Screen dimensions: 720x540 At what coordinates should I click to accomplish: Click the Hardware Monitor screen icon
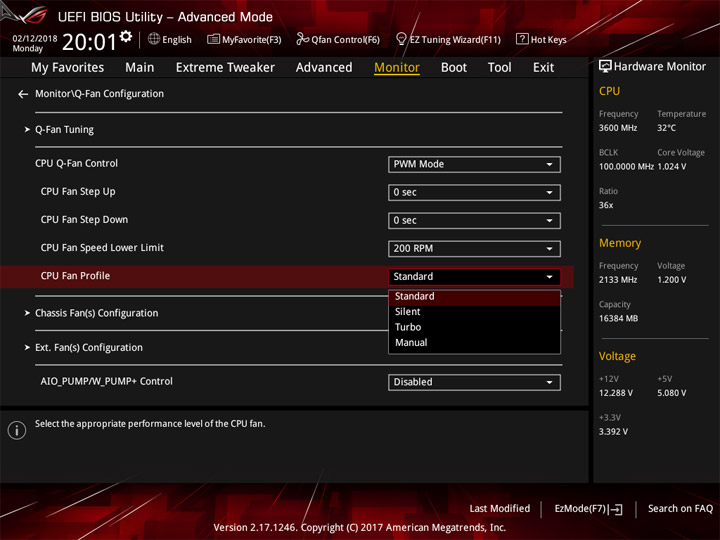[x=605, y=67]
